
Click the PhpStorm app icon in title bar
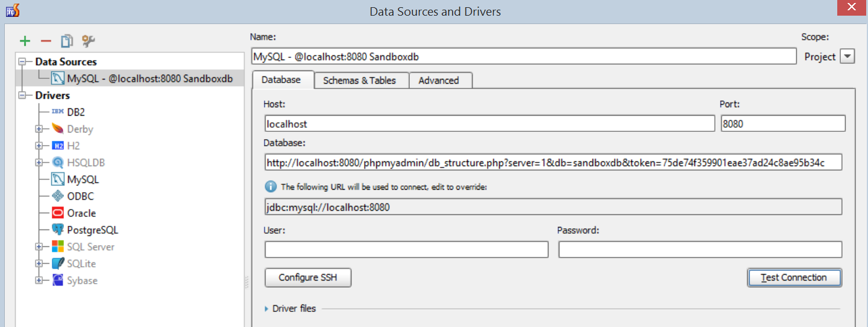(x=13, y=10)
